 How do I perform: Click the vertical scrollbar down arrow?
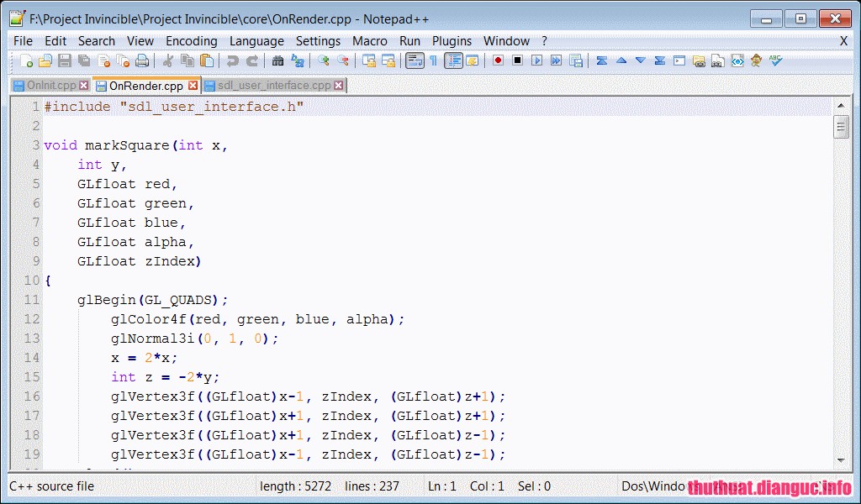(x=841, y=460)
